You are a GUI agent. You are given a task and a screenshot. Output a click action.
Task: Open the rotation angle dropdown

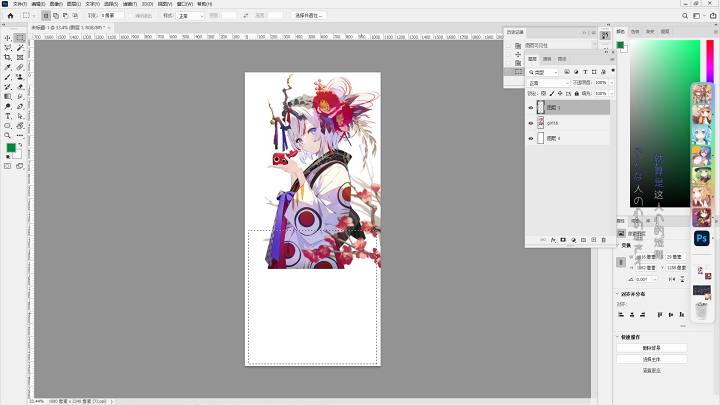coord(655,279)
